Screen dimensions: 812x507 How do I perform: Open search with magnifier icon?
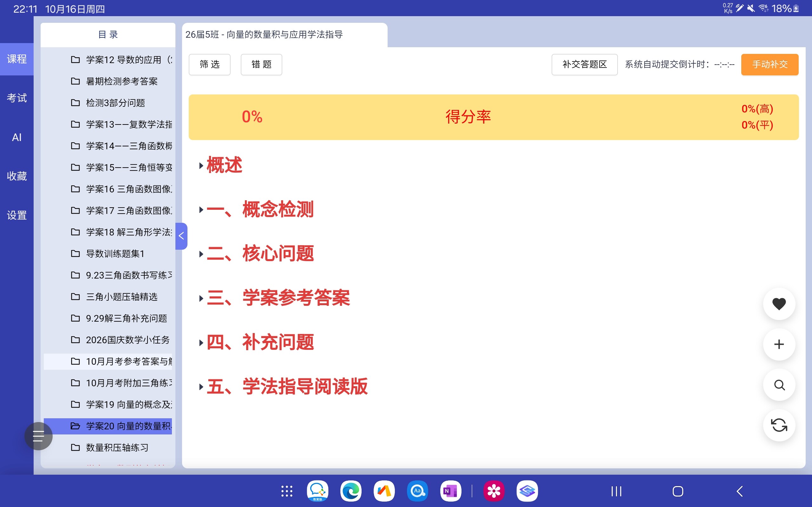779,385
